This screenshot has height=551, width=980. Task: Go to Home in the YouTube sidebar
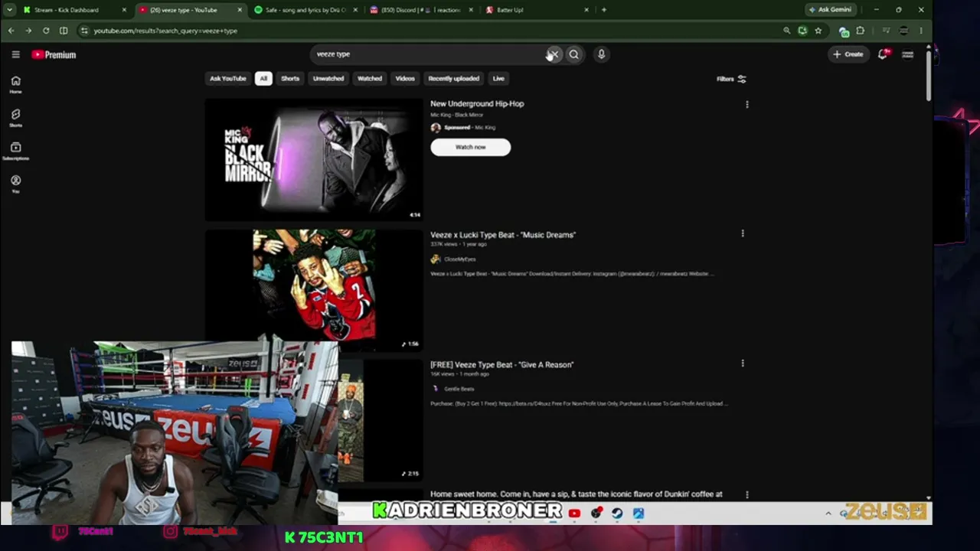tap(15, 84)
